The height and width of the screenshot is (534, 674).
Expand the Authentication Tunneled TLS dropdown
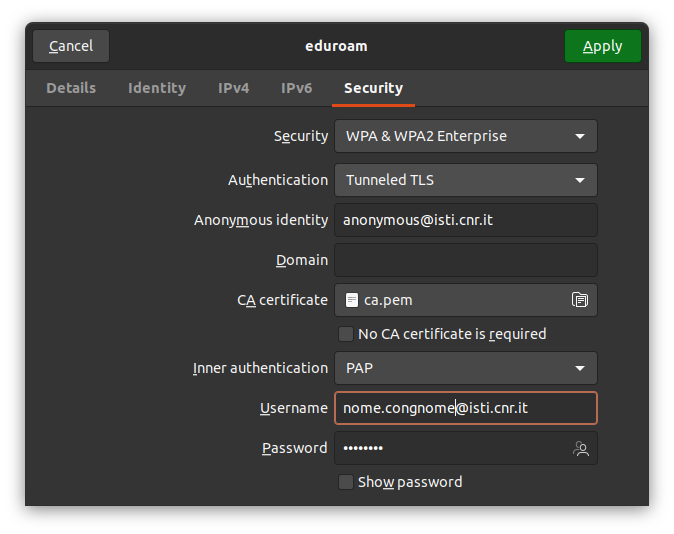465,180
